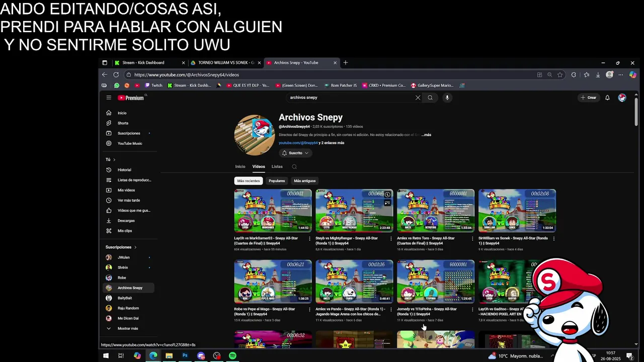Open a new browser tab
The image size is (644, 362).
pyautogui.click(x=345, y=63)
